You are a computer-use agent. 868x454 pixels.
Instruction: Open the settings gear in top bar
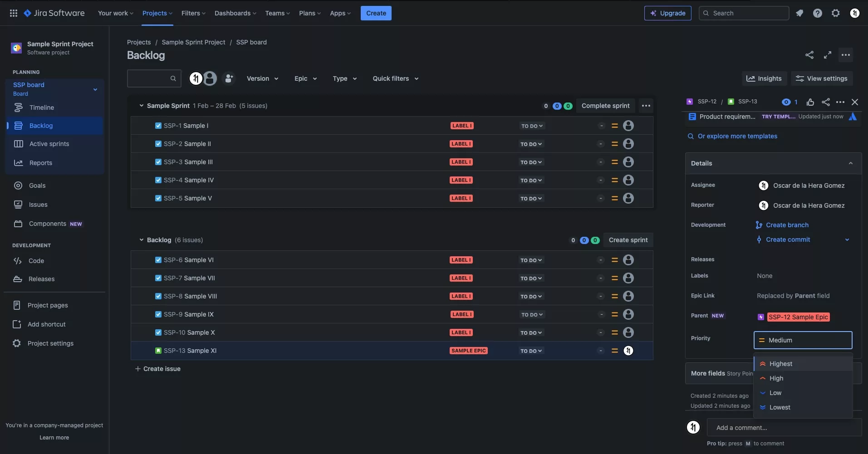(x=836, y=13)
